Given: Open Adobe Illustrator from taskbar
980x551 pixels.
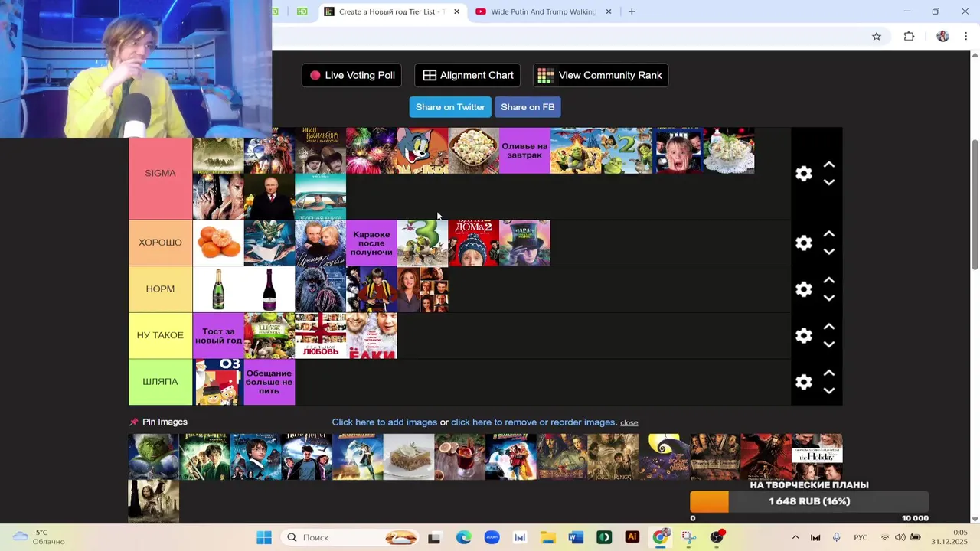Looking at the screenshot, I should [x=632, y=537].
